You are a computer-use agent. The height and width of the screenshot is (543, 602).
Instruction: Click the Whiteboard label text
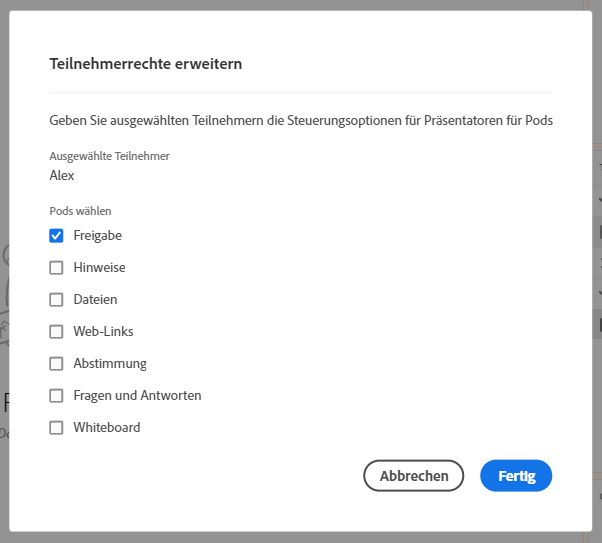pos(107,428)
